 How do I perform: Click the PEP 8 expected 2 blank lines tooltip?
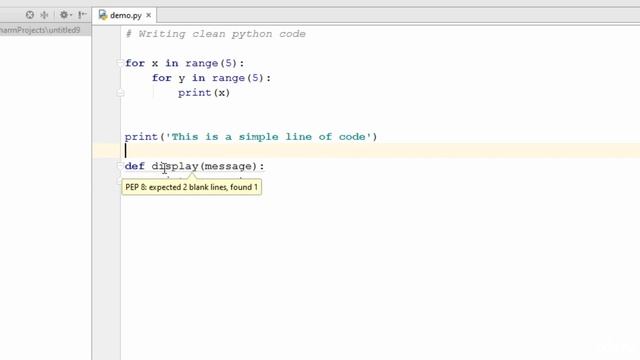pyautogui.click(x=191, y=187)
